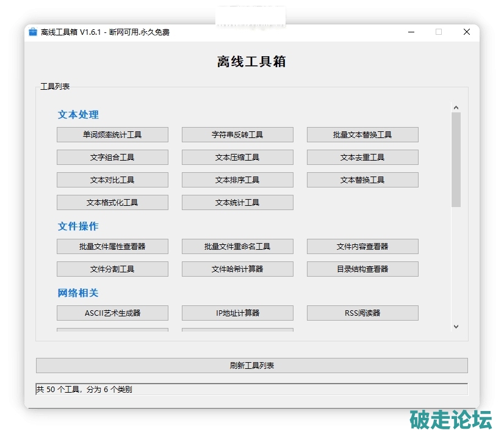
Task: Open the 单词频率统计工具 tool
Action: coord(112,135)
